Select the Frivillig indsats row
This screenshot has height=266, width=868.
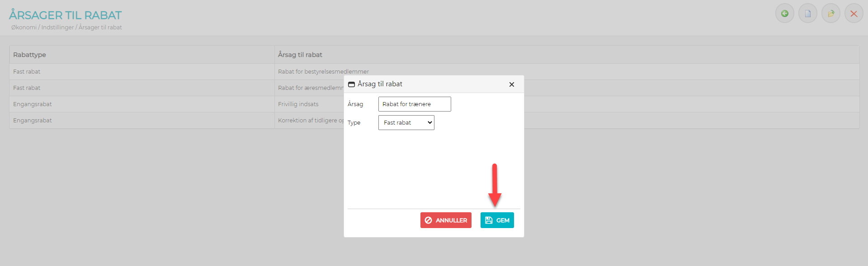coord(298,104)
